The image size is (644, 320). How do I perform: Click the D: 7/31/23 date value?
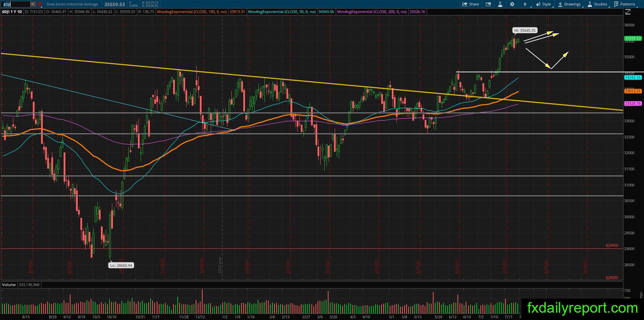[34, 12]
